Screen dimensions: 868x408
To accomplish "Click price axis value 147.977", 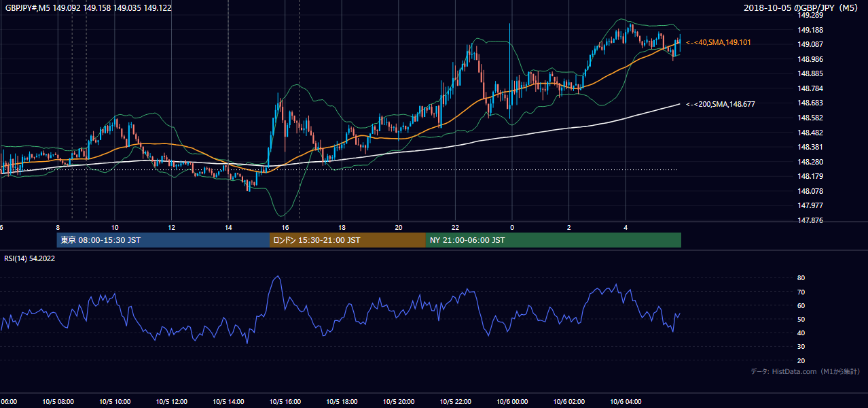I will pos(809,205).
